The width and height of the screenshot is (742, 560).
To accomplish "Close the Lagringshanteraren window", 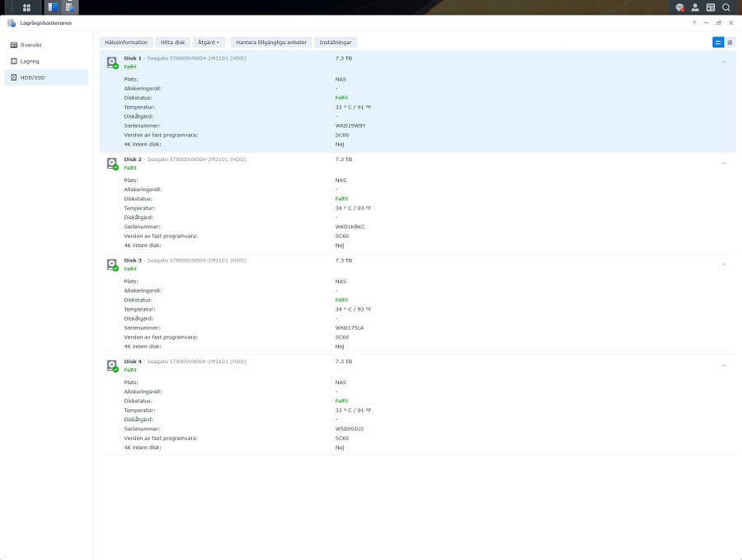I will 731,23.
